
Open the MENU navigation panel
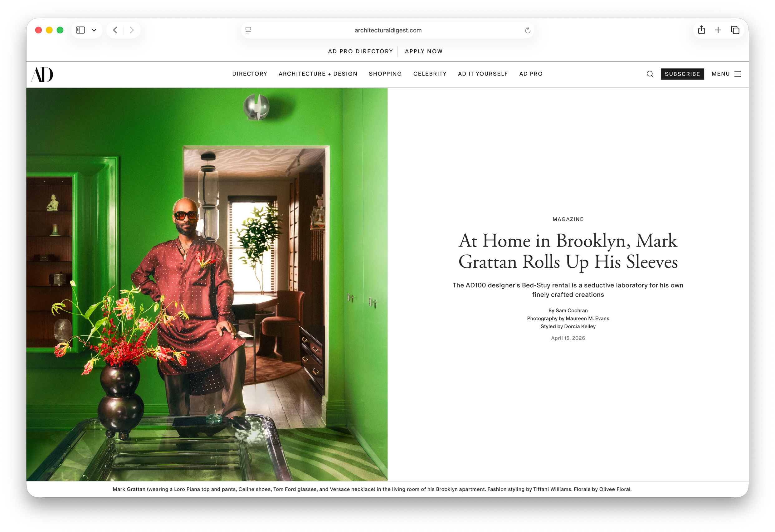pyautogui.click(x=721, y=74)
